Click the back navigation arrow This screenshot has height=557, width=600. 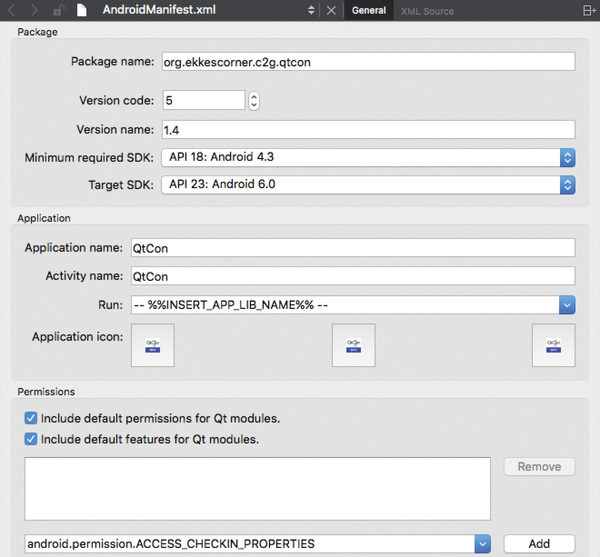[x=12, y=11]
